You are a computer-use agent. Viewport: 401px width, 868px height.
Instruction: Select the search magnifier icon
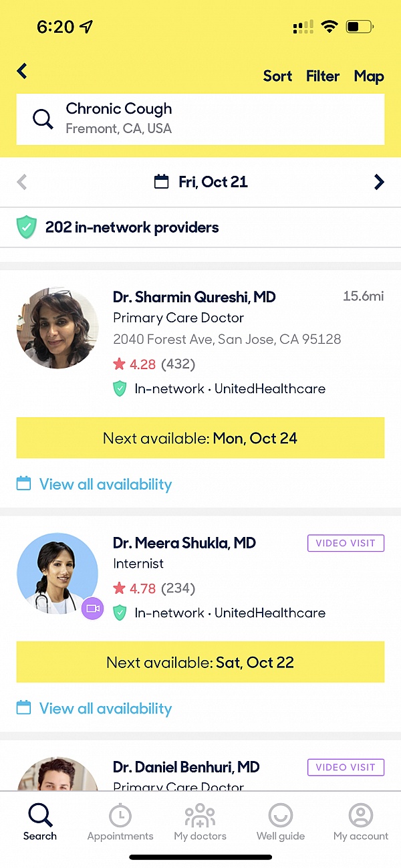[42, 118]
